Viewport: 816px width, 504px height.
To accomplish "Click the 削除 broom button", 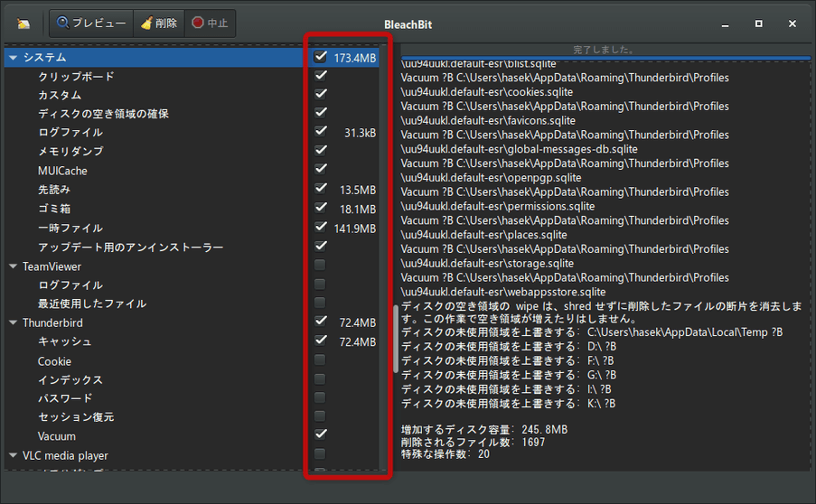I will (x=159, y=23).
